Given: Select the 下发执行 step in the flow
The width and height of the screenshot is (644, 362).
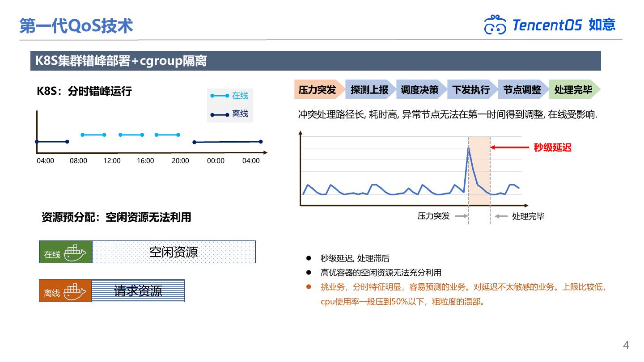Looking at the screenshot, I should (x=471, y=89).
